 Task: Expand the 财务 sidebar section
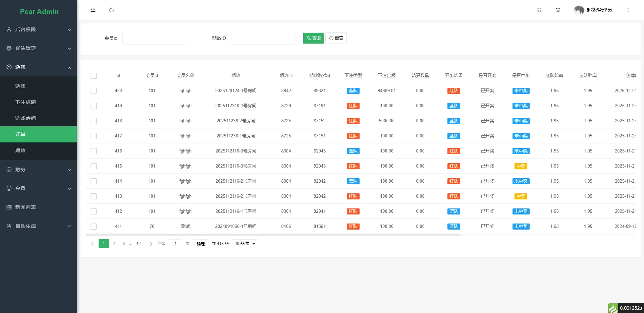pyautogui.click(x=39, y=170)
